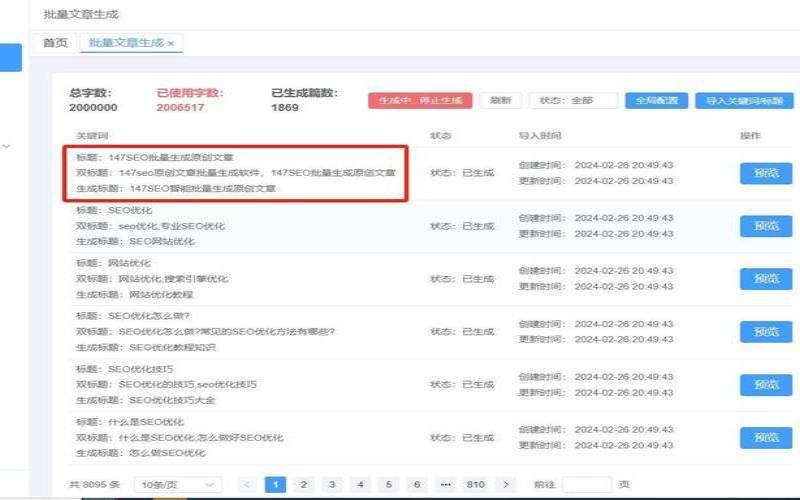Preview the 什么是SEO优化 row article
This screenshot has width=800, height=500.
click(766, 438)
